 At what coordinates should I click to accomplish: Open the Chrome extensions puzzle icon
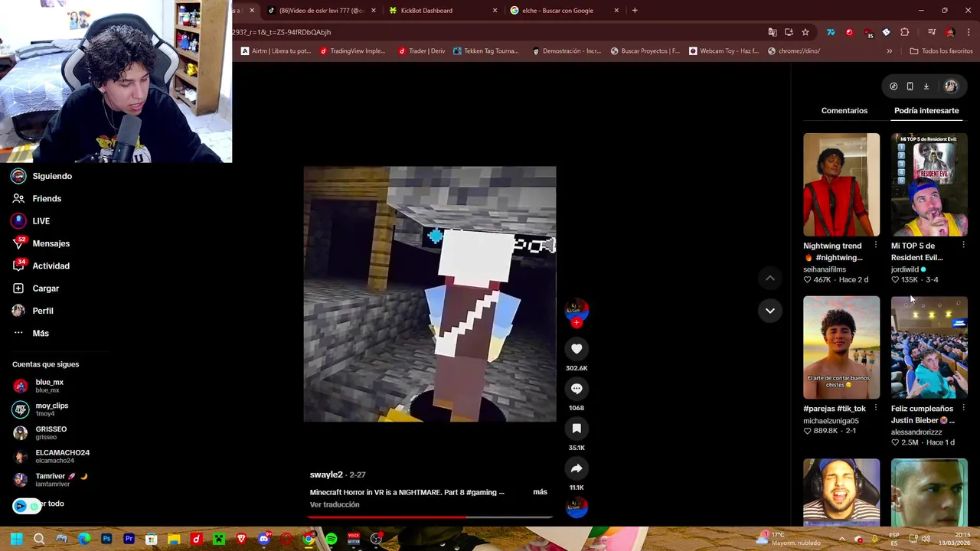coord(905,32)
